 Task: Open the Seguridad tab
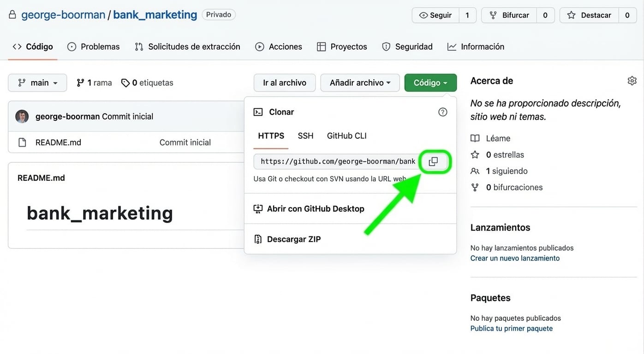pyautogui.click(x=407, y=47)
